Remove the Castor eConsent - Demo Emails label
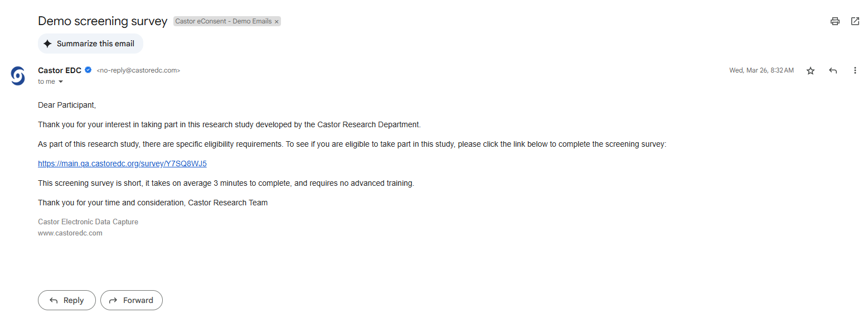 tap(277, 22)
